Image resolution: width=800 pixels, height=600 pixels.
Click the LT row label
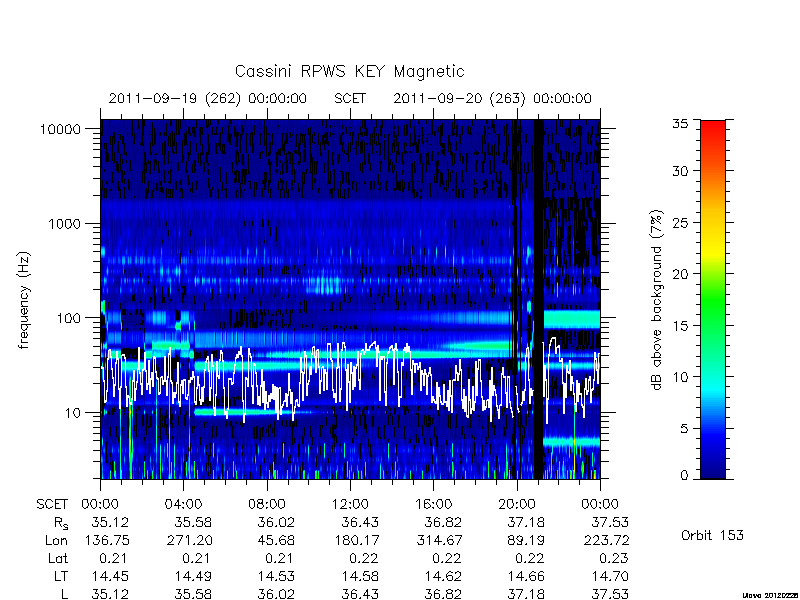60,576
